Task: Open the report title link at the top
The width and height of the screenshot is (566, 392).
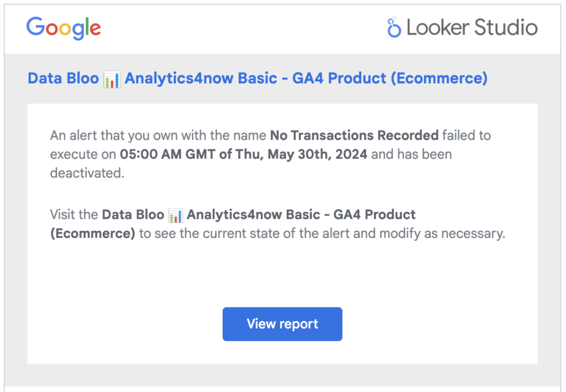Action: click(257, 78)
